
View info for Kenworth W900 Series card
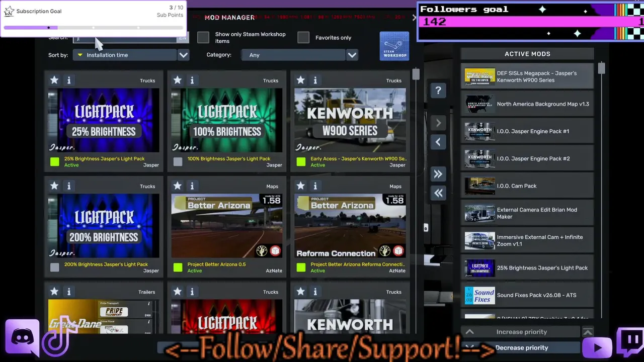coord(315,80)
